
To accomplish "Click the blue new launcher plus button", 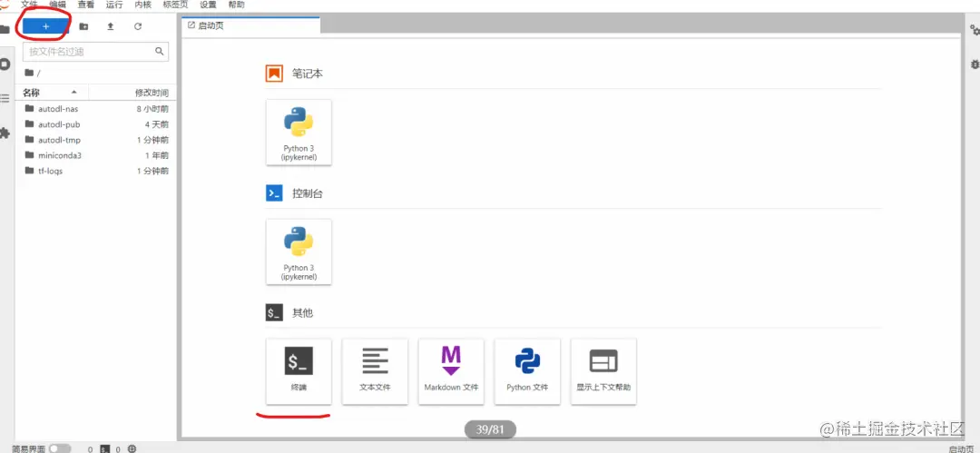I will [x=45, y=26].
